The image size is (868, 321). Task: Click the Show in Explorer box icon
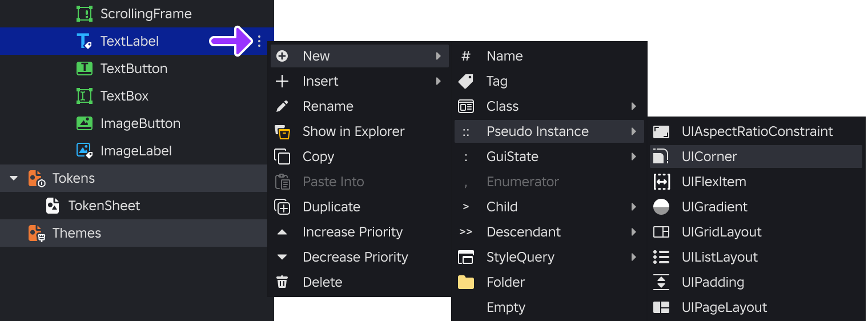pyautogui.click(x=282, y=131)
